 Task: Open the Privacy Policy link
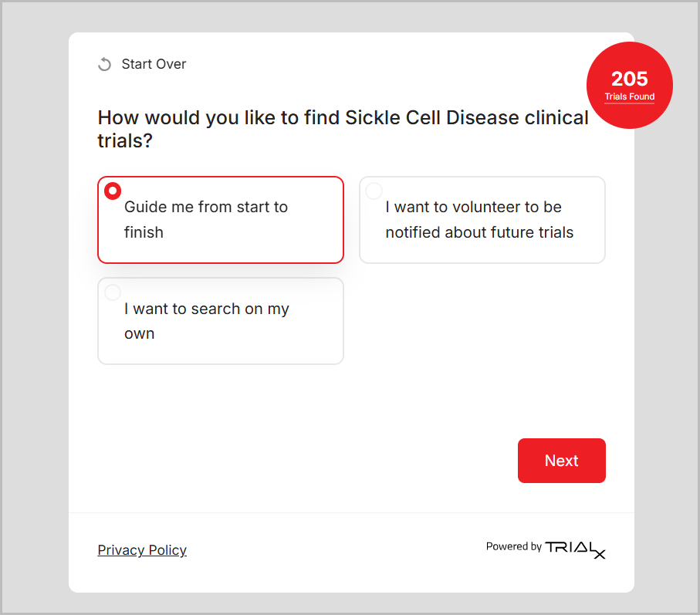point(142,550)
